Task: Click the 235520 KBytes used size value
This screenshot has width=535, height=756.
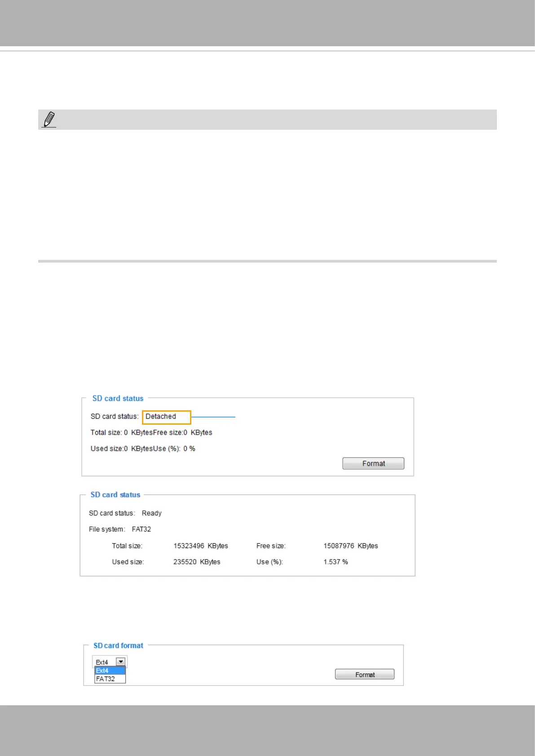Action: coord(197,562)
